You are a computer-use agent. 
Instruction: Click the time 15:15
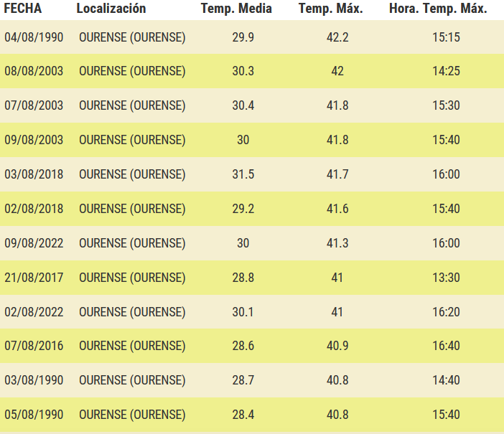[446, 37]
